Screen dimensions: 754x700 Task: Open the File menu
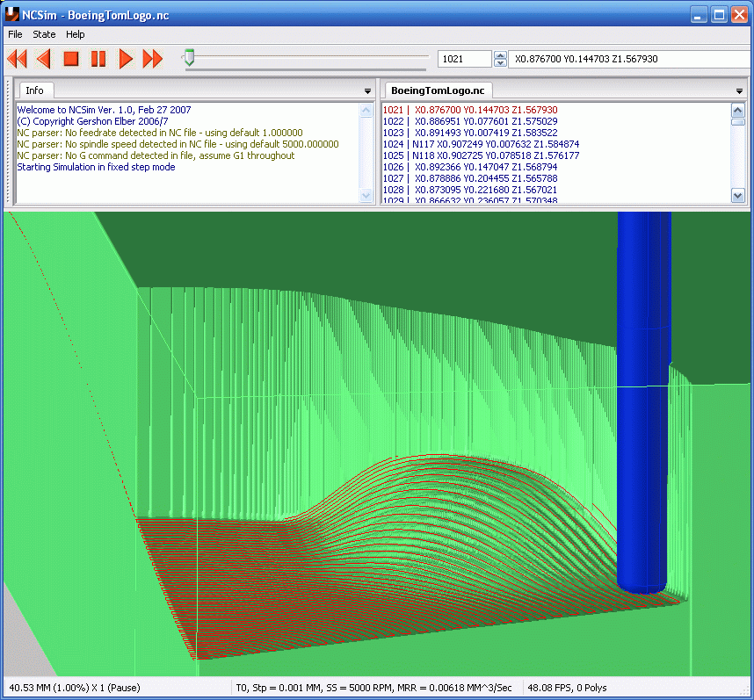[15, 34]
